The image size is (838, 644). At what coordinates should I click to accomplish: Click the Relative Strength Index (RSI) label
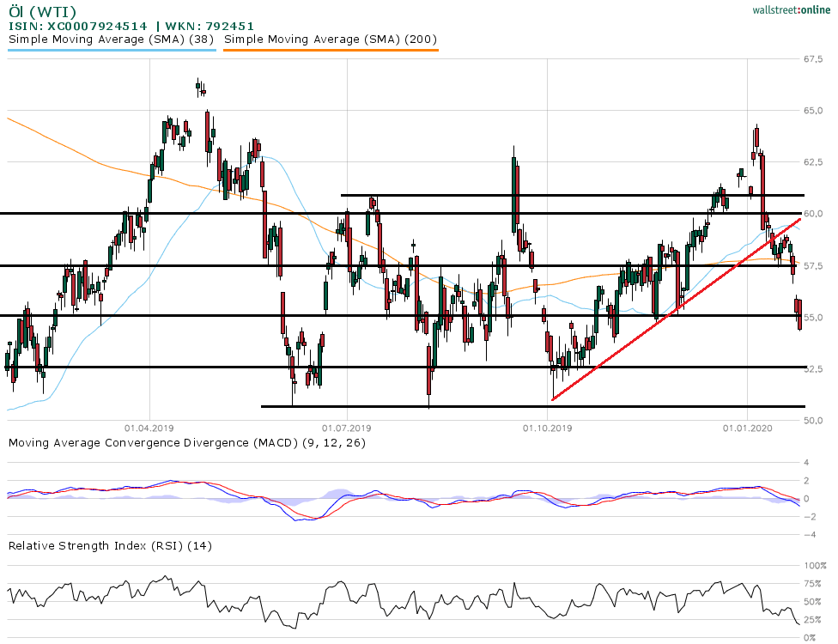[110, 545]
